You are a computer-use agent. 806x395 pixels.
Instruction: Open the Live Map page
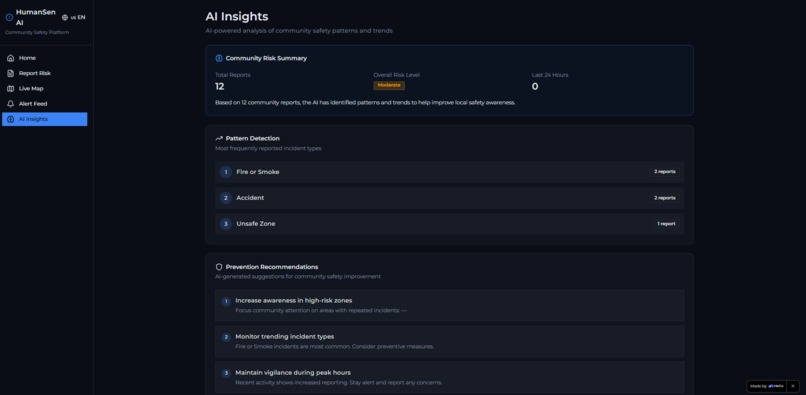[45, 88]
